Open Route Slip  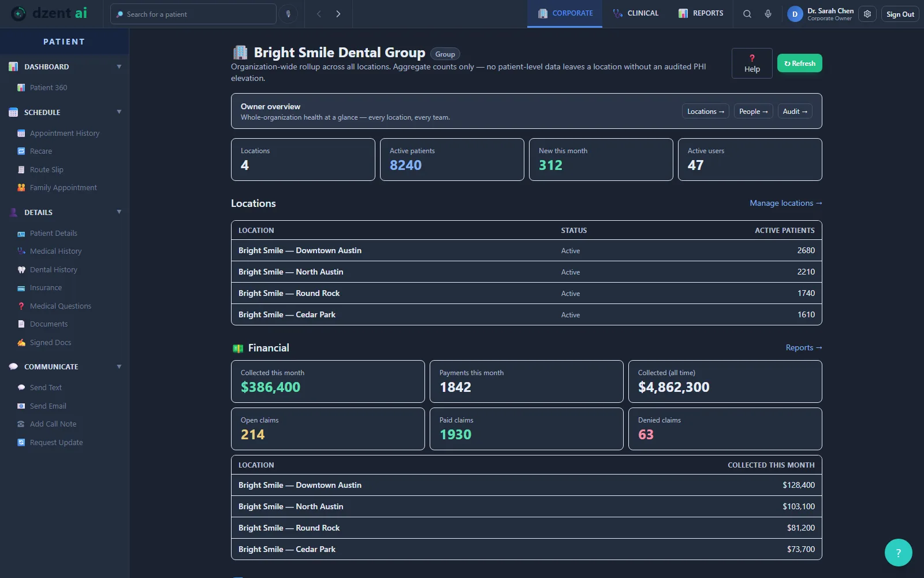coord(46,169)
